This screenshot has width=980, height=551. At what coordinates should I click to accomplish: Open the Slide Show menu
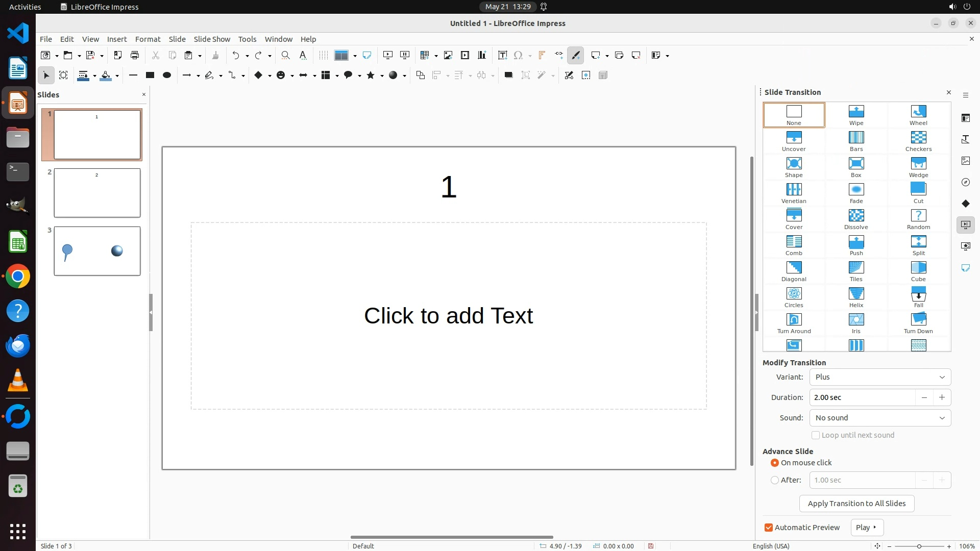(x=211, y=39)
